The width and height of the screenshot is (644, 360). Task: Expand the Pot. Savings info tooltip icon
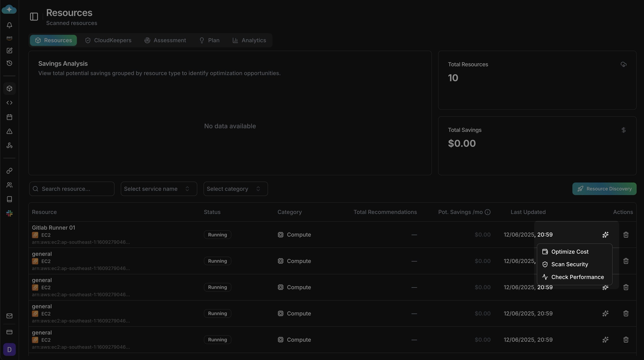click(488, 212)
